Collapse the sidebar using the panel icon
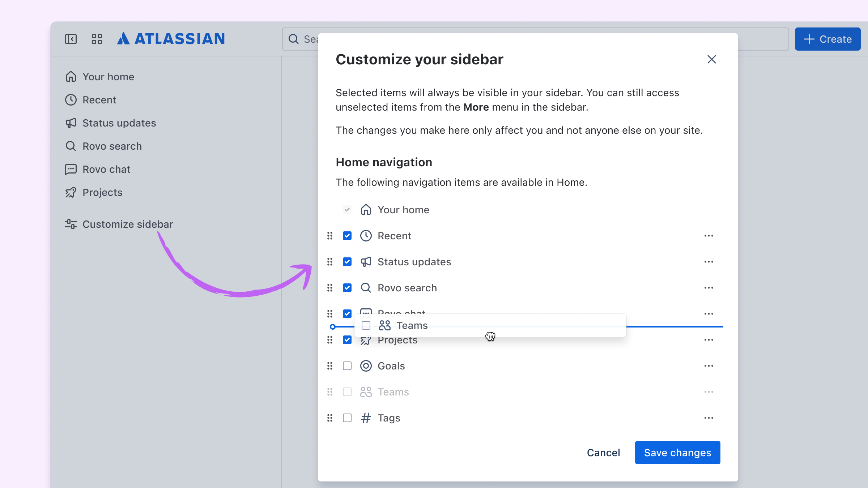 71,39
